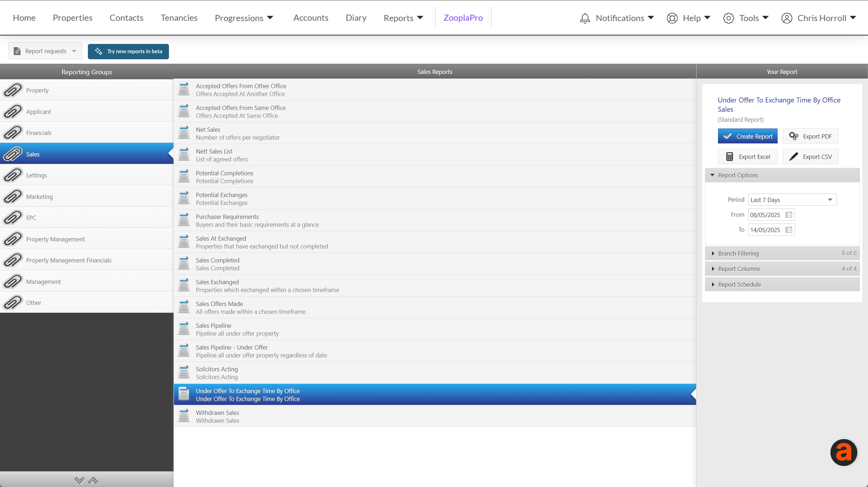Click Try new reports in beta button

point(128,51)
